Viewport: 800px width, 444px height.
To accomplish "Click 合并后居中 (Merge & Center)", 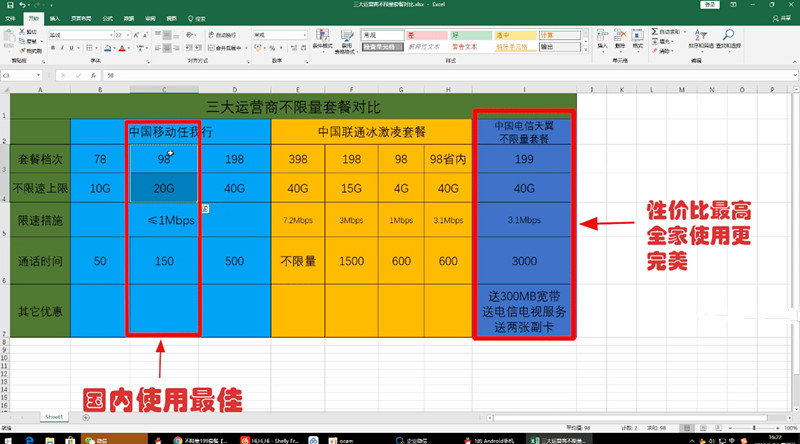I will tap(225, 48).
